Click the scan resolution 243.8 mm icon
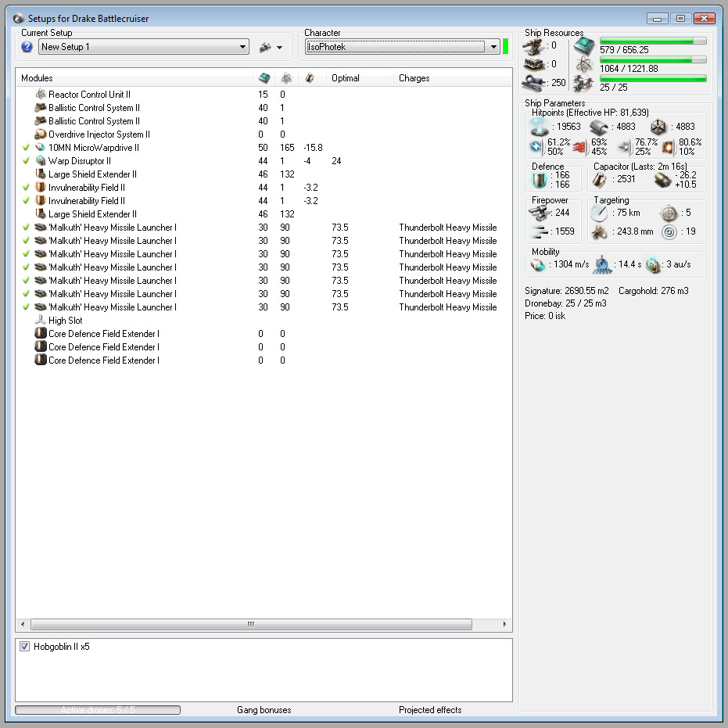This screenshot has height=728, width=728. click(599, 231)
